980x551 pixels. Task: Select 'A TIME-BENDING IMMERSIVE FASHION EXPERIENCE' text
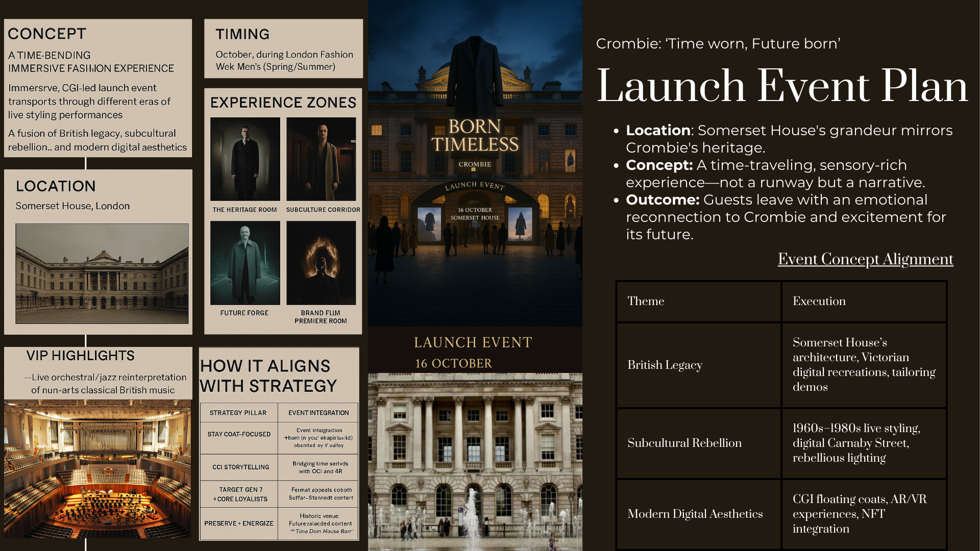point(91,62)
